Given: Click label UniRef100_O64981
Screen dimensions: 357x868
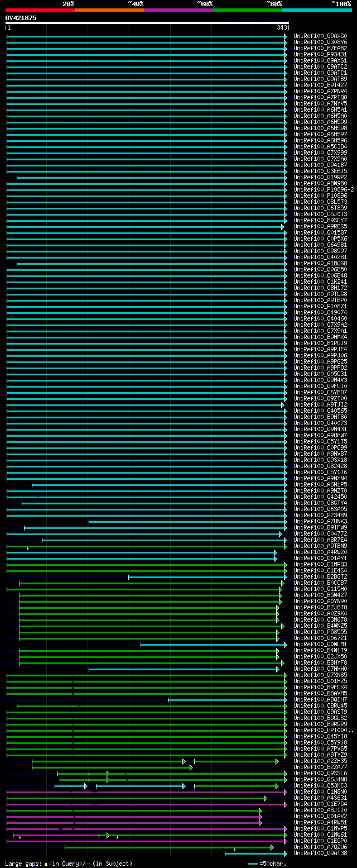Looking at the screenshot, I should click(320, 245).
